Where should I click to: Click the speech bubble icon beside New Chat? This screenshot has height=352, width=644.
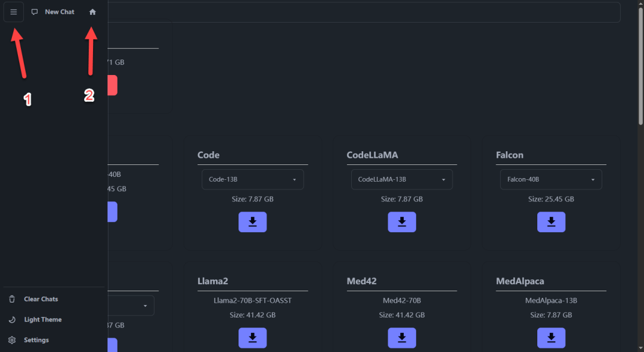35,12
